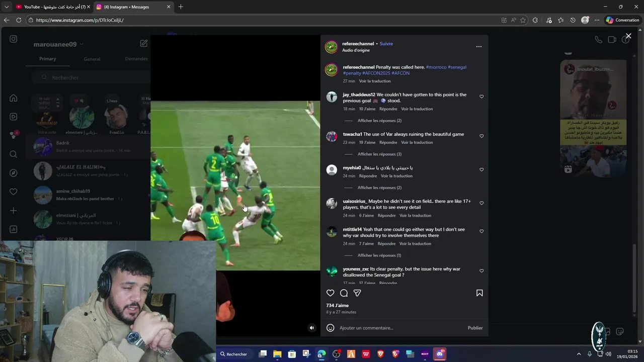
Task: Reply to jay_thaddeus12's comment
Action: coord(388,109)
